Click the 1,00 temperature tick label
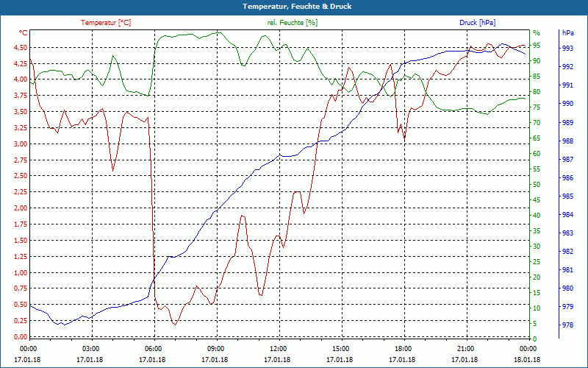The width and height of the screenshot is (588, 368). [x=20, y=272]
